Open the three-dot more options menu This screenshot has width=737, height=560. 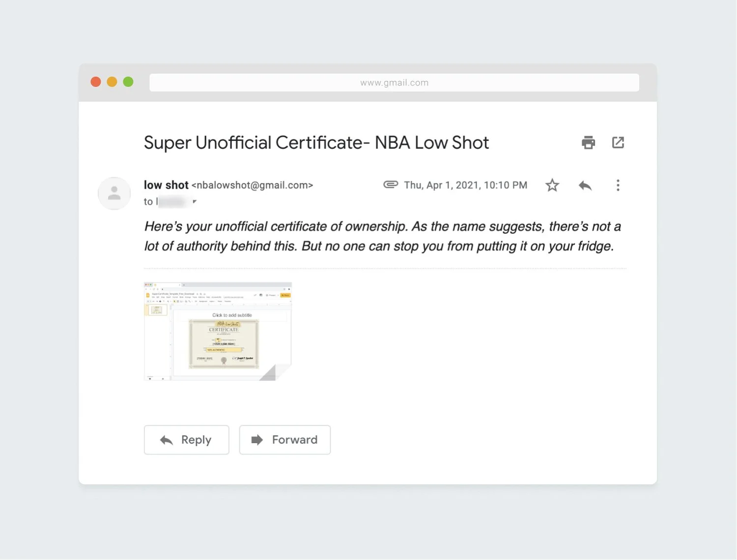[618, 185]
